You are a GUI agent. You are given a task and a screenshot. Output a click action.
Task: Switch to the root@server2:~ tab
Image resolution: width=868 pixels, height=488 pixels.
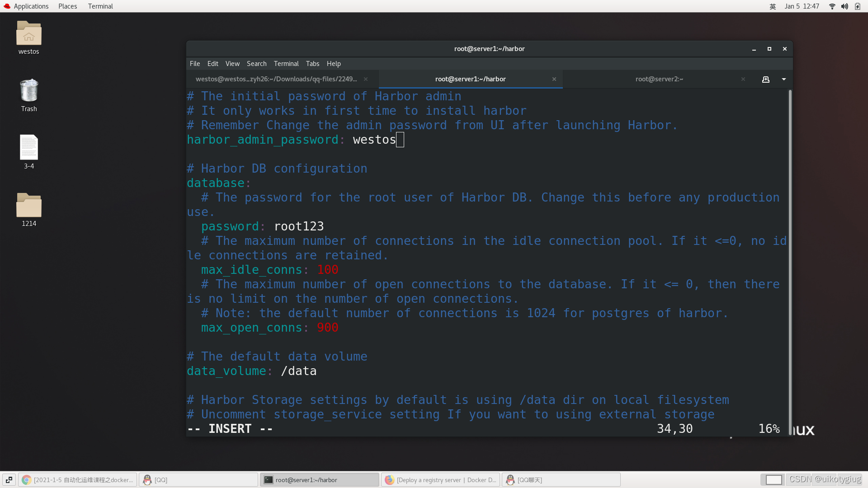(659, 79)
